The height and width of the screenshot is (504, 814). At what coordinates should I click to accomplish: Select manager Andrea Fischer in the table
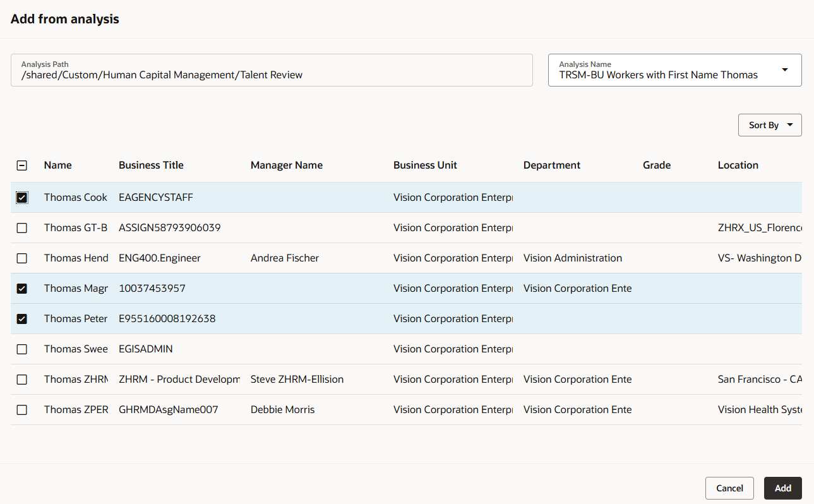(x=284, y=258)
